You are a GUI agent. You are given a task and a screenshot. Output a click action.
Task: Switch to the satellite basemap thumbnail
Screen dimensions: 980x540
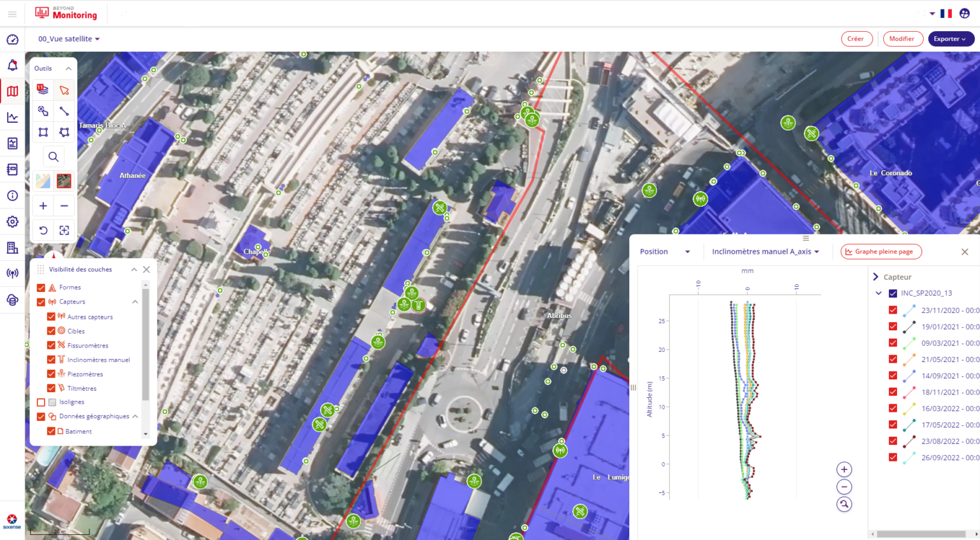pos(64,181)
